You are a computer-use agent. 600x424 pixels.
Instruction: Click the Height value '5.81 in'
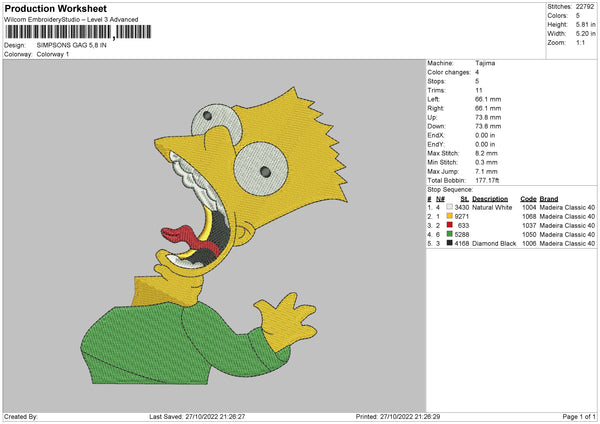[x=585, y=24]
